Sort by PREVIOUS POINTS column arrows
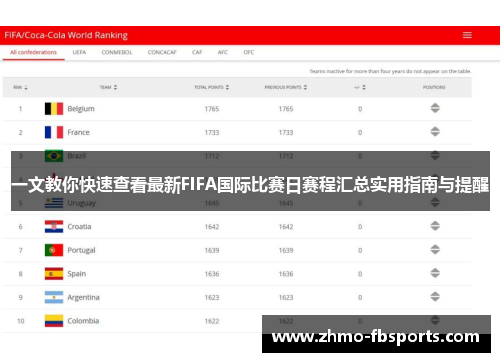Screen dimensions: 500x362 point(305,87)
